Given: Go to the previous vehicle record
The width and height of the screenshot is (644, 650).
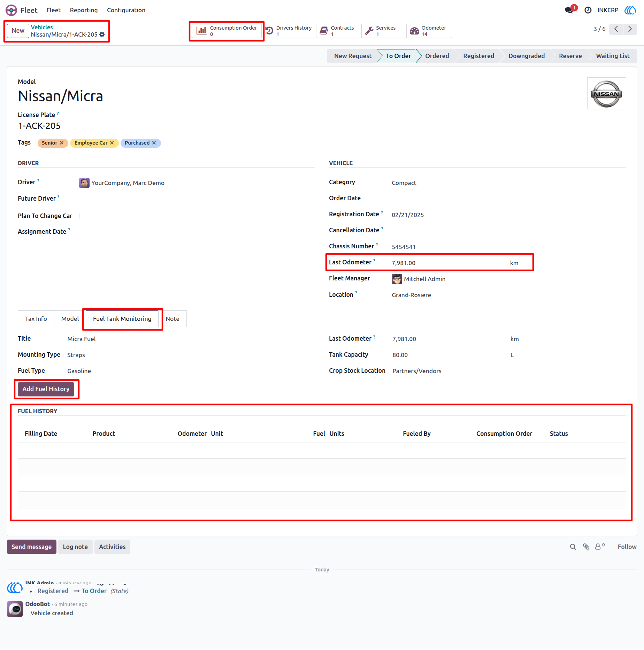Looking at the screenshot, I should point(616,29).
